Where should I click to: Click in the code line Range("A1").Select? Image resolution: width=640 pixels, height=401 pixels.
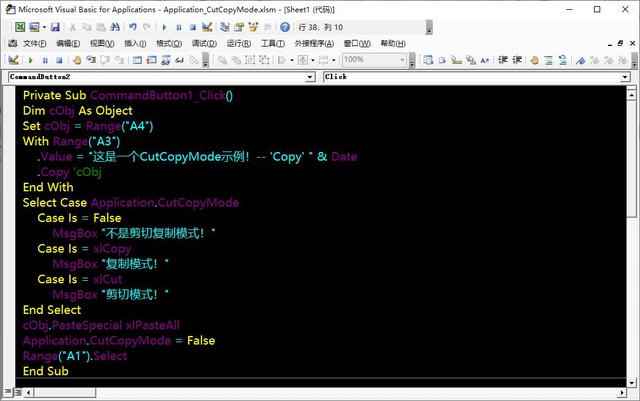(75, 356)
